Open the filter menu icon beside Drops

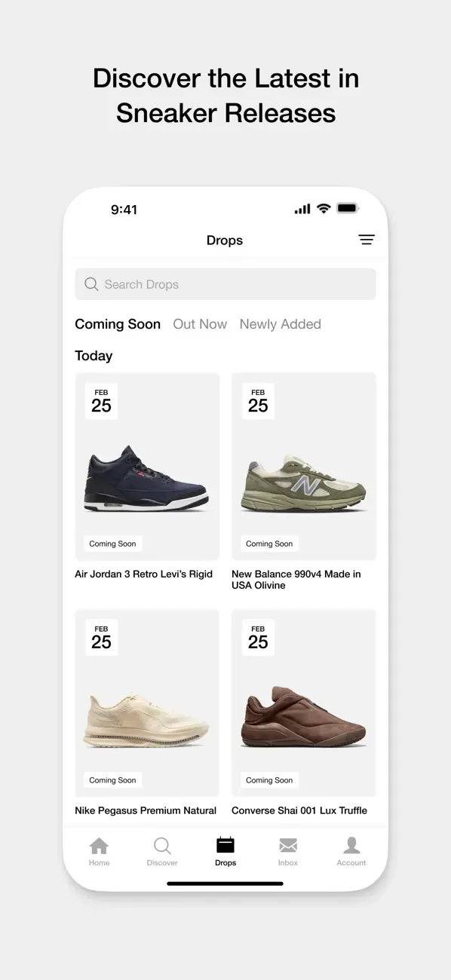pos(367,240)
